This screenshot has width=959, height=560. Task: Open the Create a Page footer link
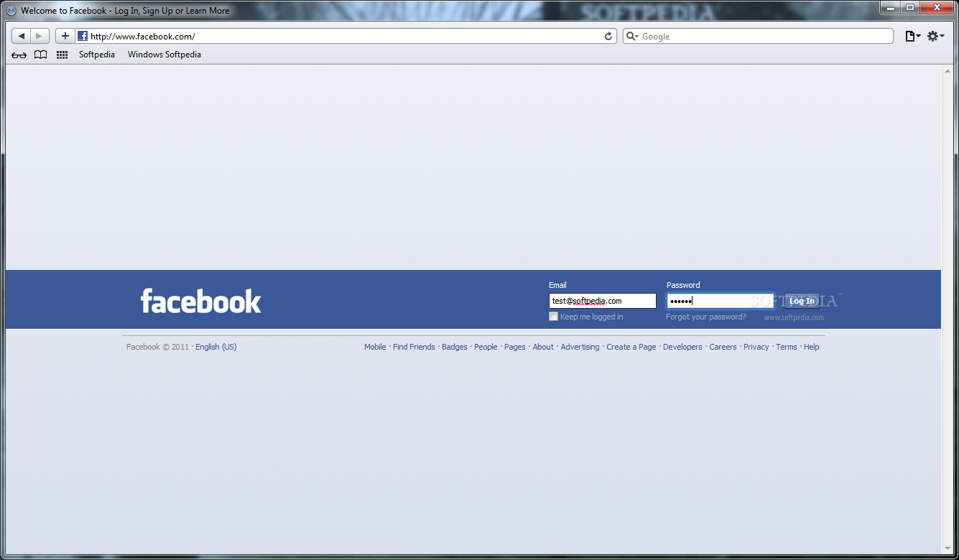point(631,347)
